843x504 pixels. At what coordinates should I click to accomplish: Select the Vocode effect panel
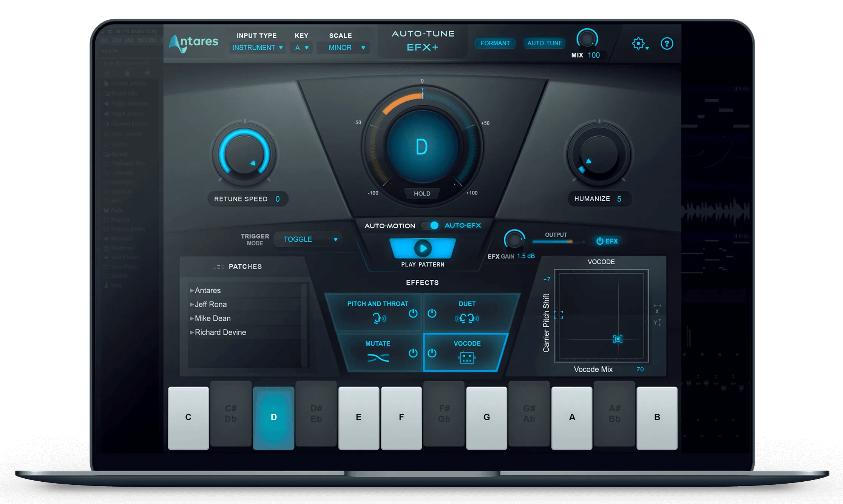[466, 352]
